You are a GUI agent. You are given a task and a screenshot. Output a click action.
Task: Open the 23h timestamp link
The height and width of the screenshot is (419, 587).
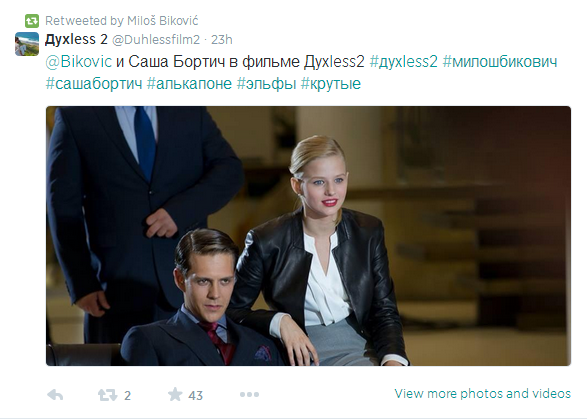[x=222, y=40]
